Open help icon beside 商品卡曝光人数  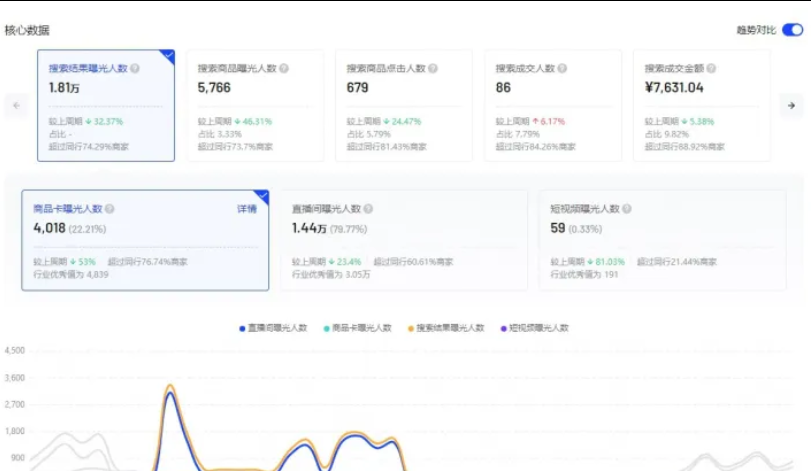[x=110, y=209]
